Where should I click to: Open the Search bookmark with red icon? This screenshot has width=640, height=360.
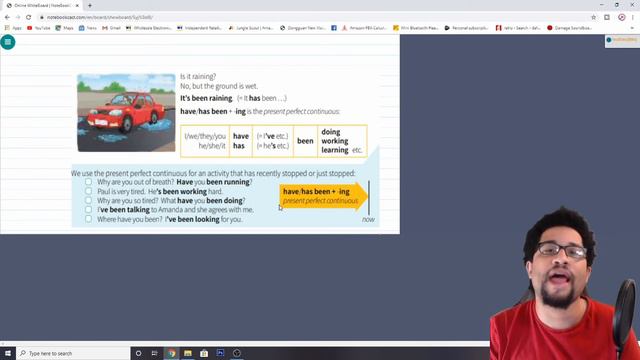click(x=518, y=28)
